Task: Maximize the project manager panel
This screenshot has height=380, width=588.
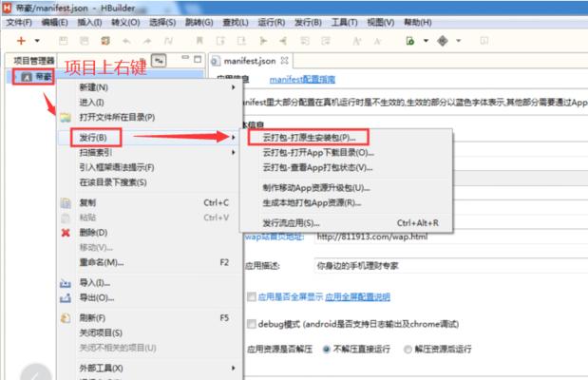Action: click(x=198, y=59)
